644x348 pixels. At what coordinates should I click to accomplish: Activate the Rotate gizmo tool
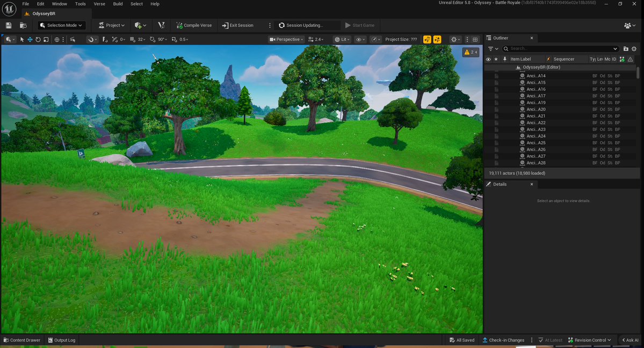click(38, 39)
